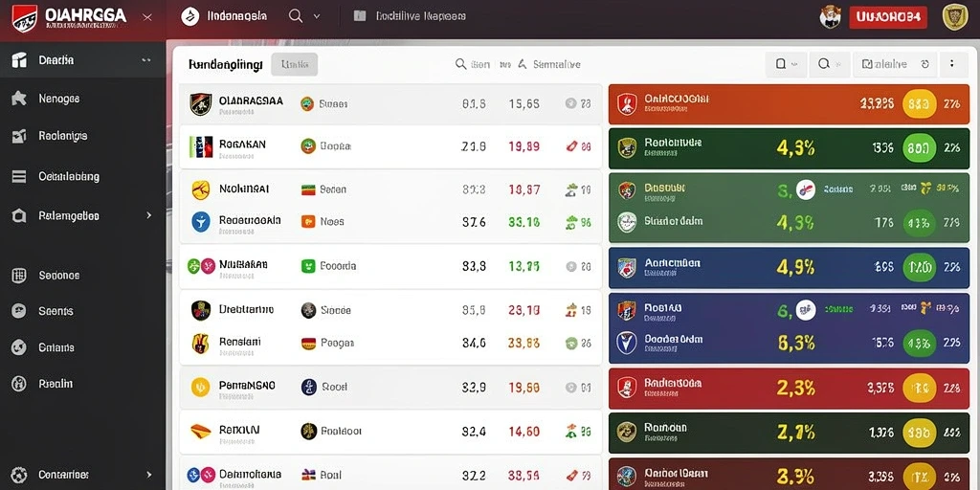
Task: Open the dropdown arrow next to top search
Action: 316,16
